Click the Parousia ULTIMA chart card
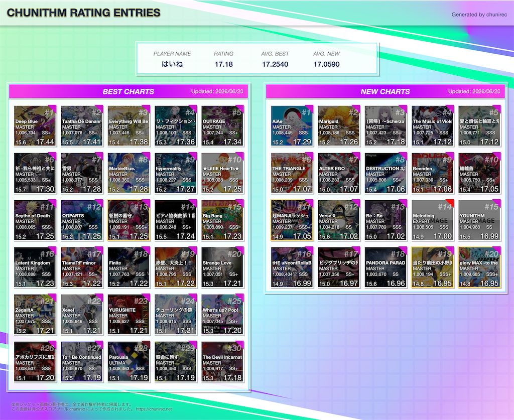The height and width of the screenshot is (420, 514). [129, 362]
